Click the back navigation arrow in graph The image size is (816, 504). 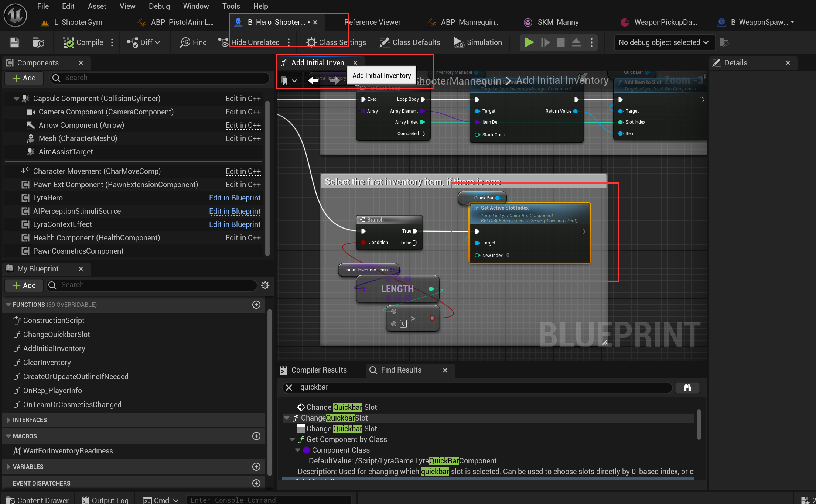[313, 80]
